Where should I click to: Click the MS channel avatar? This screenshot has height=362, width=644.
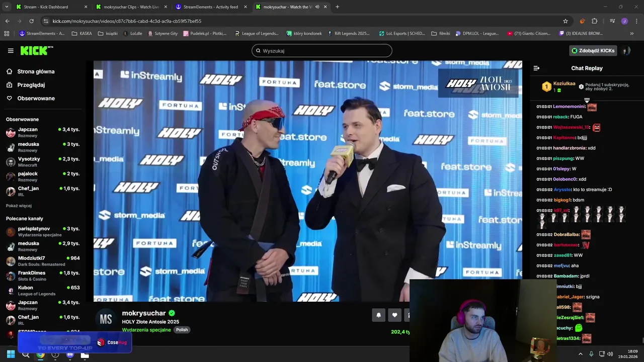point(106,319)
